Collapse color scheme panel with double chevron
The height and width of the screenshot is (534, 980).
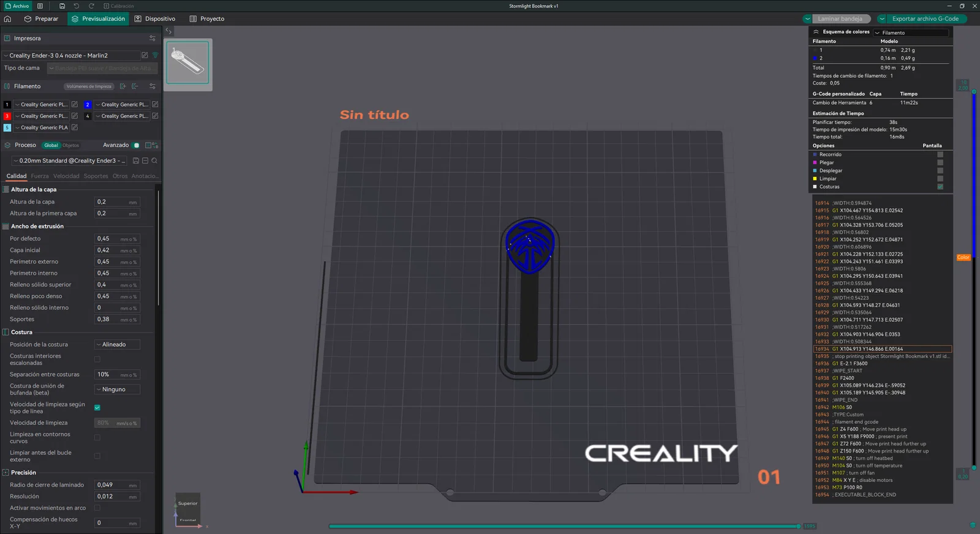pos(816,32)
